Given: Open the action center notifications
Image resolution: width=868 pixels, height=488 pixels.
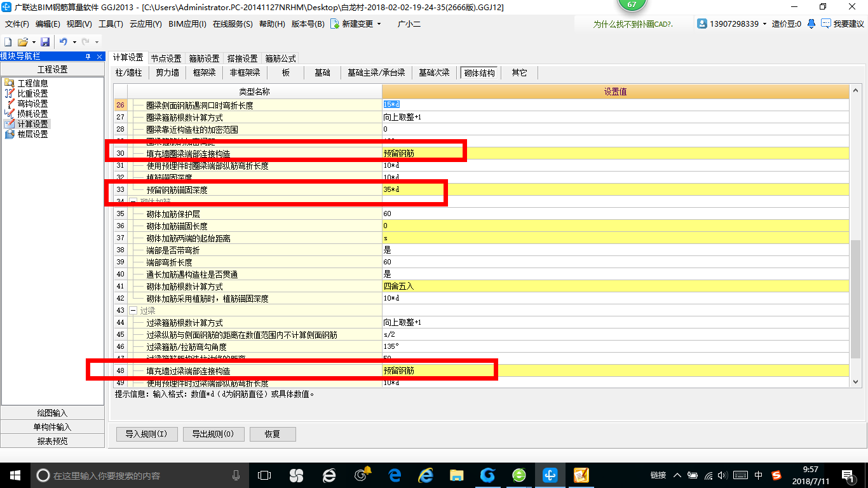Looking at the screenshot, I should 848,475.
